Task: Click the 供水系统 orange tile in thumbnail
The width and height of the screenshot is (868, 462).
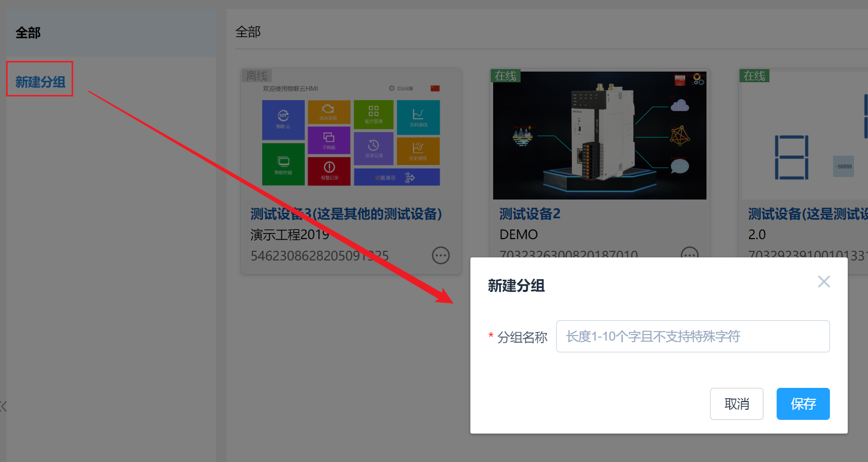Action: click(329, 112)
